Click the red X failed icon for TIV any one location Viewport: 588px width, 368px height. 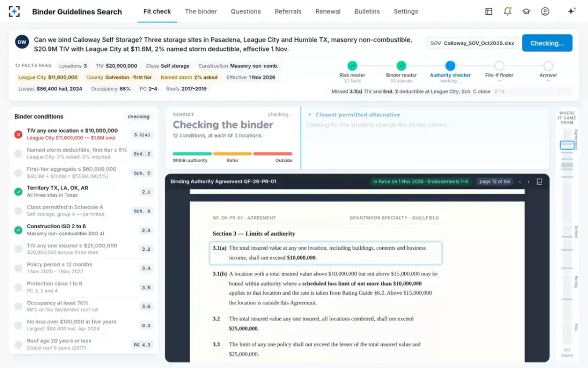pos(18,134)
